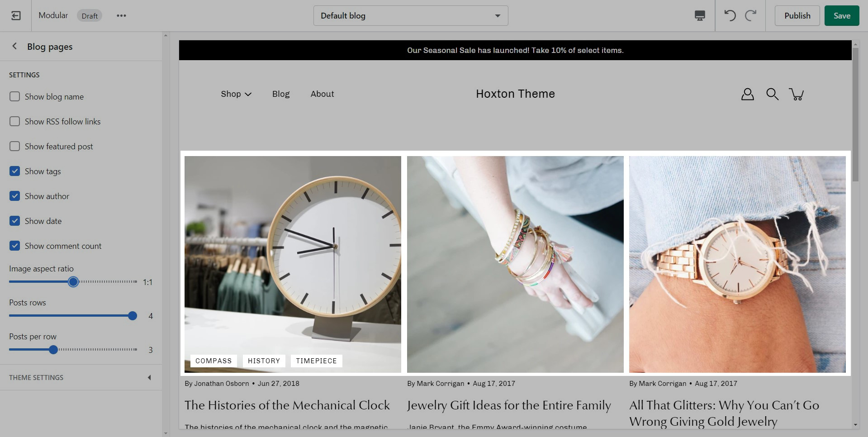
Task: Click the Image aspect ratio slider handle
Action: (73, 282)
